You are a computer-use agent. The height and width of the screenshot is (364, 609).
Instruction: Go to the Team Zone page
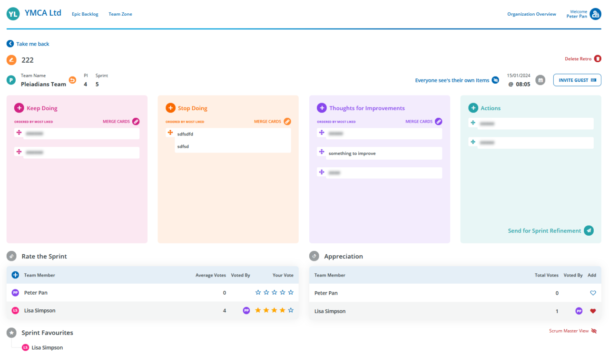120,14
